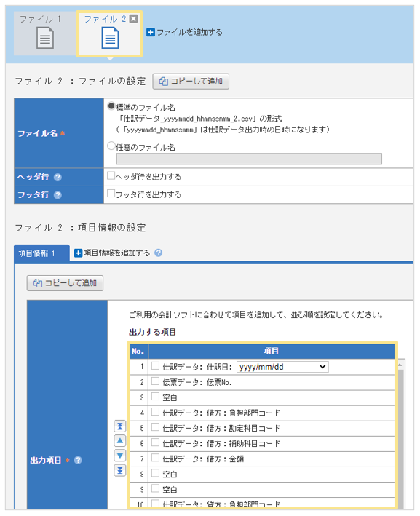The image size is (420, 516).
Task: Select the 任意のファイル名 radio button
Action: [111, 146]
